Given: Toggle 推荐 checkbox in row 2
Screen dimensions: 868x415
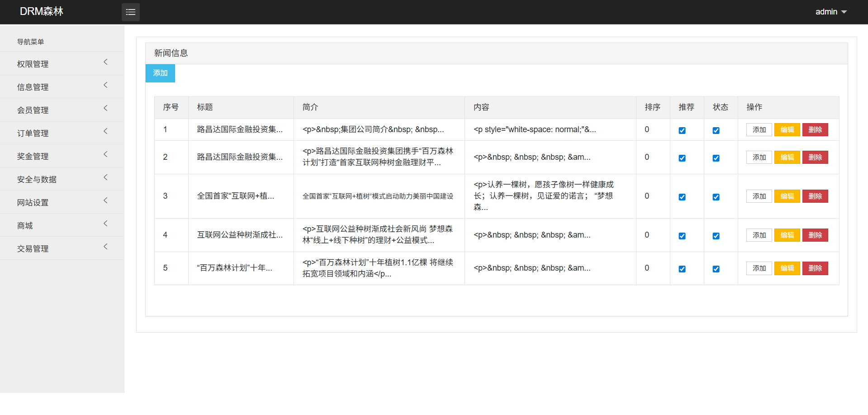Looking at the screenshot, I should tap(682, 158).
